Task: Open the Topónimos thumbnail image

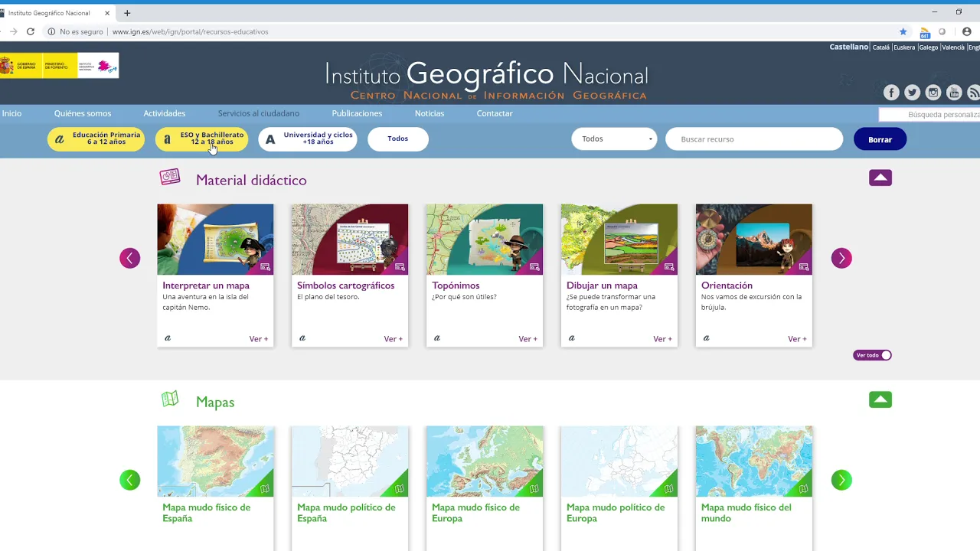Action: tap(485, 240)
